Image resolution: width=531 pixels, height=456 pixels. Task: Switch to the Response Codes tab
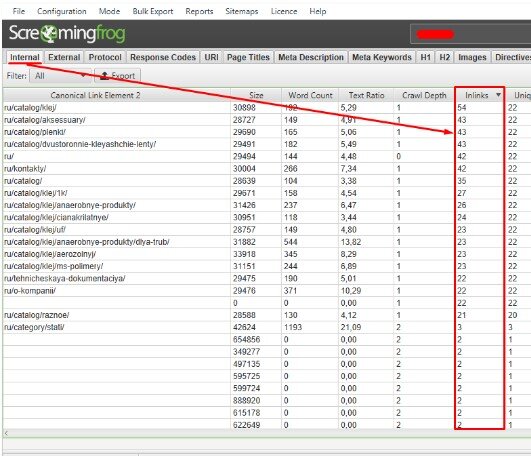tap(163, 57)
